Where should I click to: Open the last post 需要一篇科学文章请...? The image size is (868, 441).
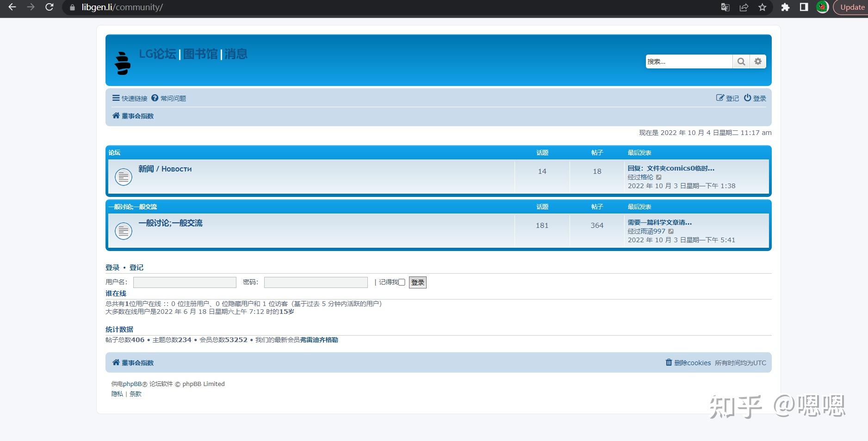(660, 222)
